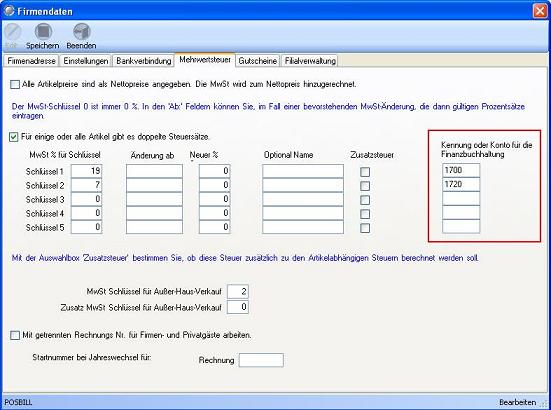Uncheck the doppelte Steuersätze checkbox
551x410 pixels.
coord(13,137)
